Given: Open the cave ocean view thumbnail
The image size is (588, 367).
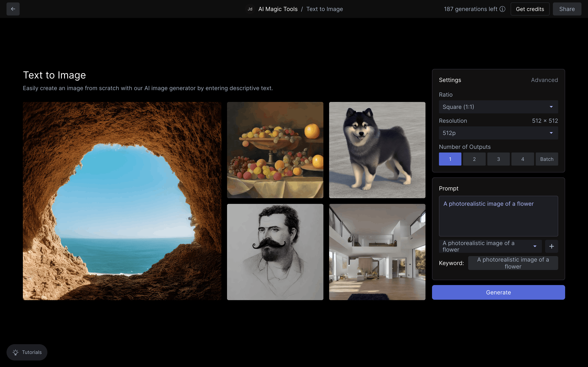Looking at the screenshot, I should pyautogui.click(x=122, y=201).
